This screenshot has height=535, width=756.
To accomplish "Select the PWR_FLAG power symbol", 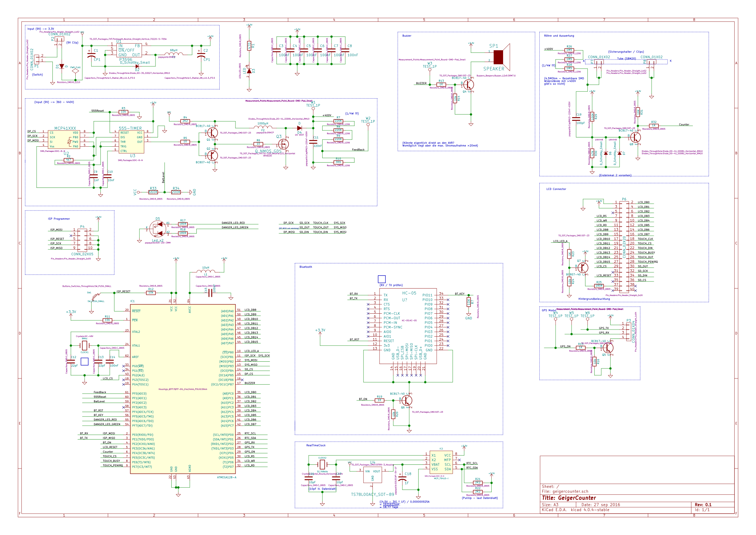I will 75,70.
